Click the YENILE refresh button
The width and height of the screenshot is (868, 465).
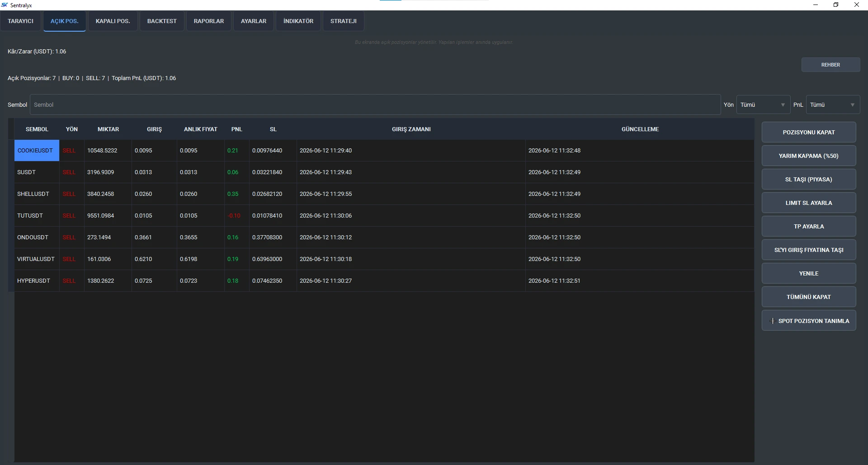pos(809,273)
